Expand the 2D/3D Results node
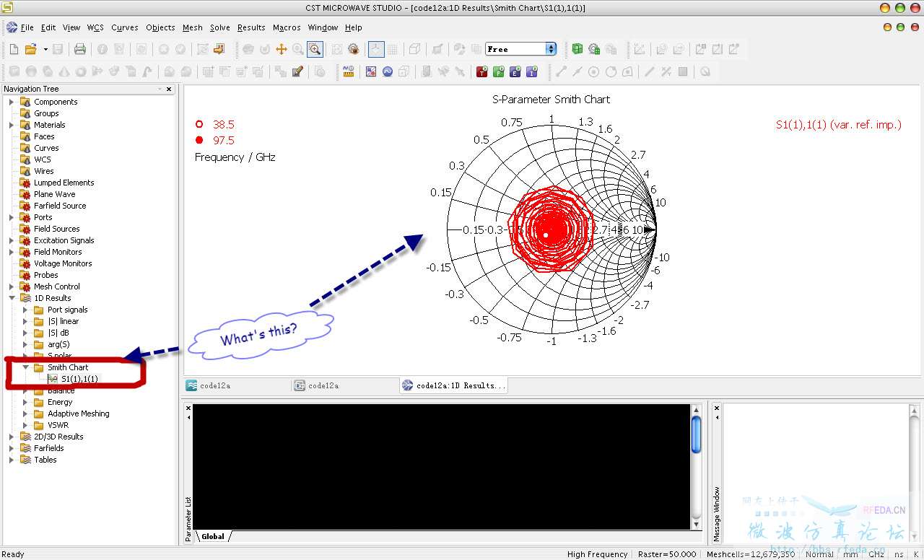 pos(12,437)
